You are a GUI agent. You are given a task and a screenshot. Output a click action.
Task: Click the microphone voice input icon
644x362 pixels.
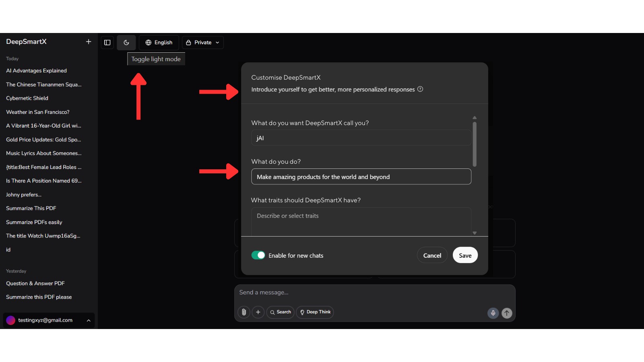tap(493, 313)
